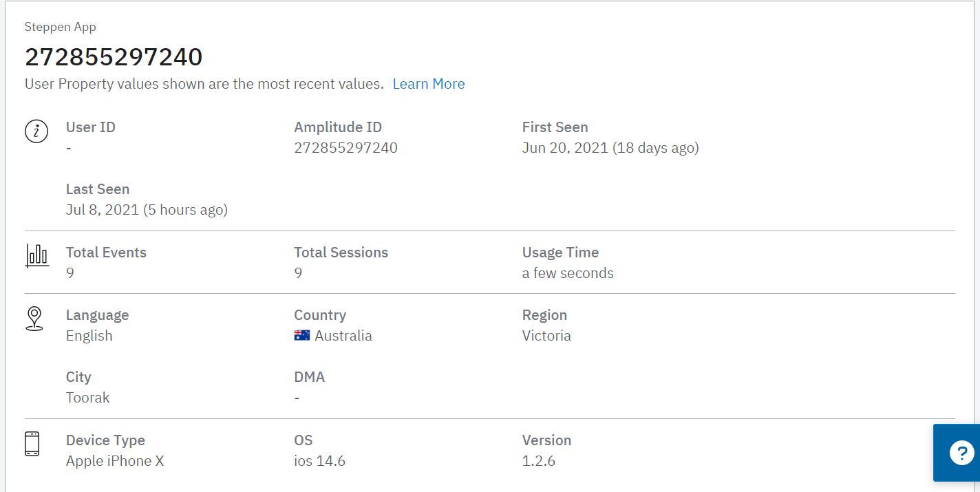
Task: Click the Version label
Action: 547,440
